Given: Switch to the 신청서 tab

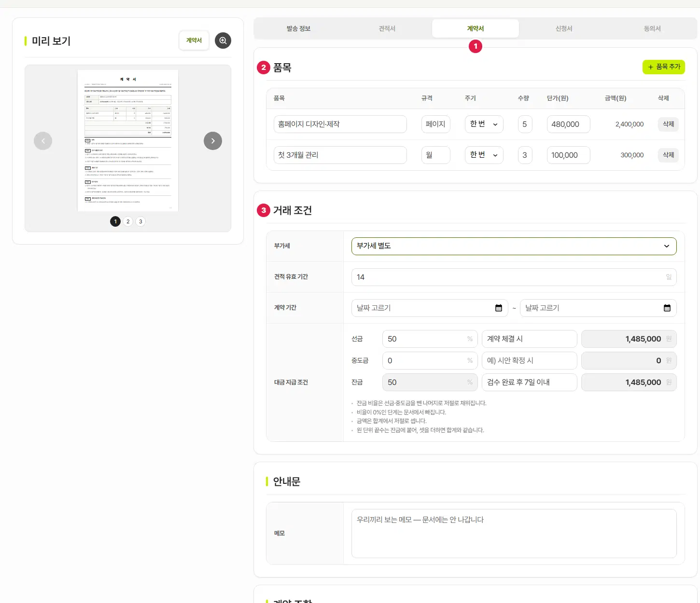Looking at the screenshot, I should click(x=564, y=28).
